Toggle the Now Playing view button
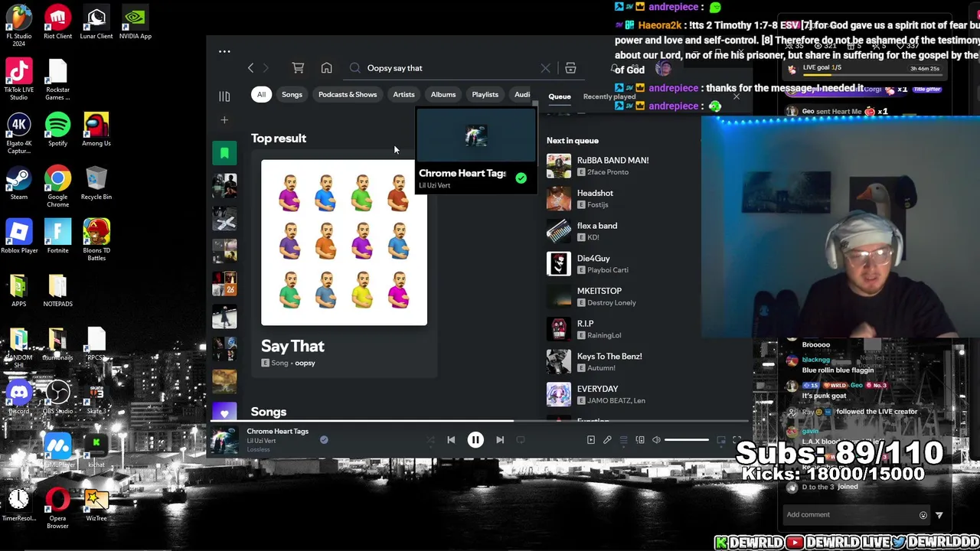The width and height of the screenshot is (980, 551). click(590, 440)
